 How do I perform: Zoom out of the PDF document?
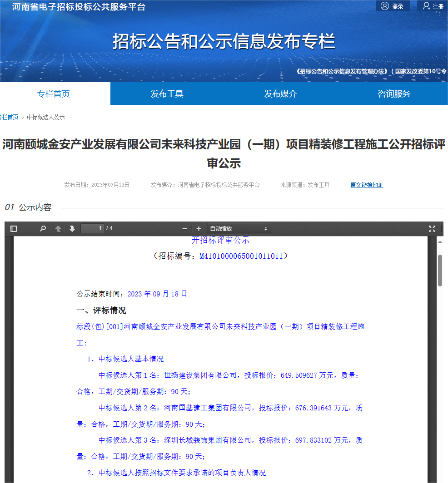[x=184, y=228]
